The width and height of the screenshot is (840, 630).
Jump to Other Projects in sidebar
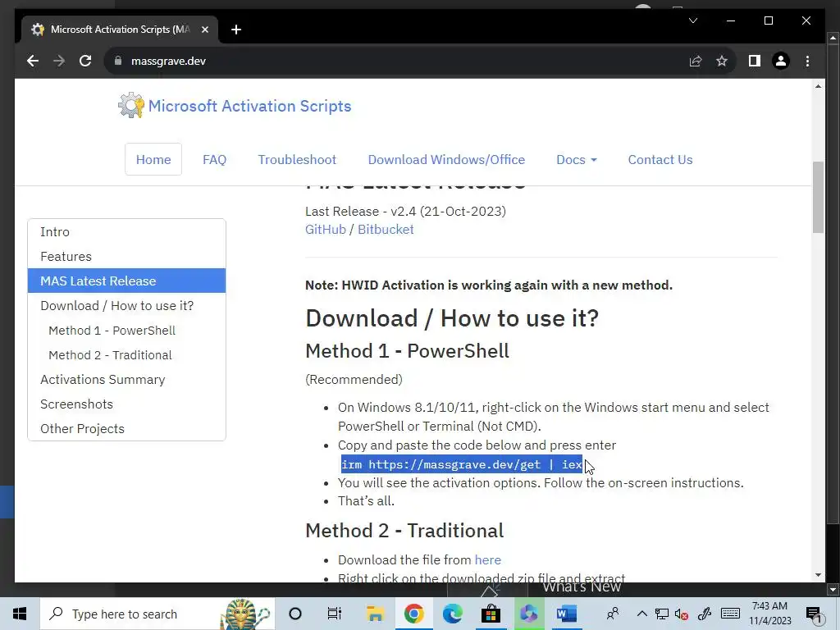126,428
